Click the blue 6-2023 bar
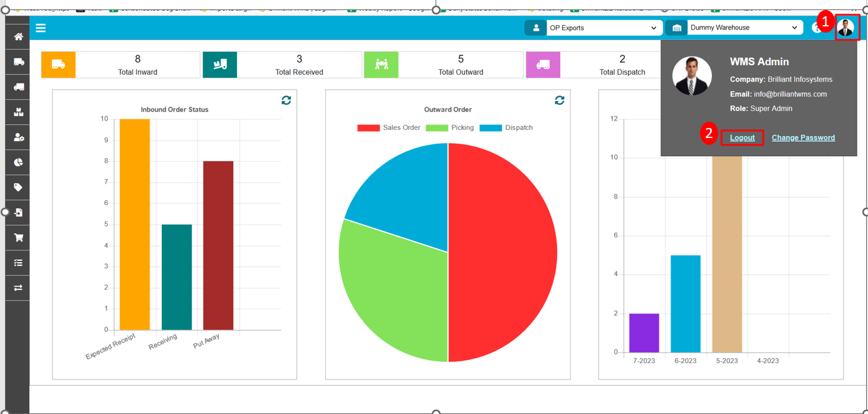 (686, 304)
